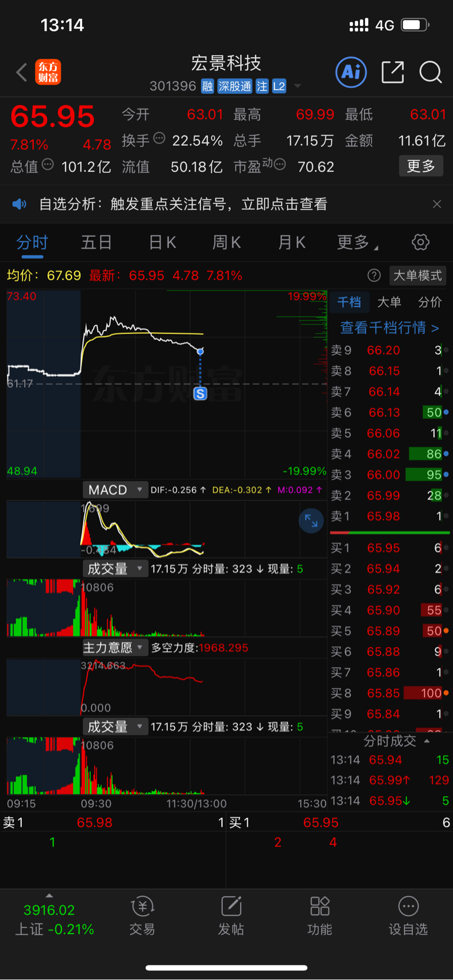Collapse 分时成交 panel arrow
This screenshot has height=980, width=453.
tap(426, 741)
